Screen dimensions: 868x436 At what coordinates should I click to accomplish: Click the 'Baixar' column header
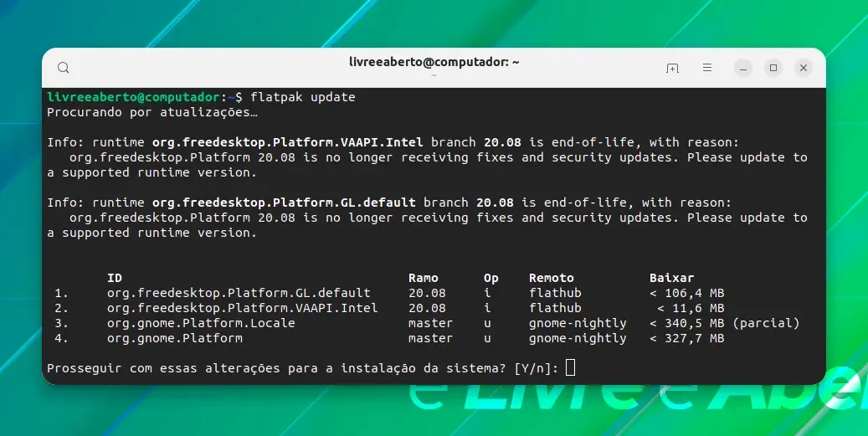coord(671,278)
